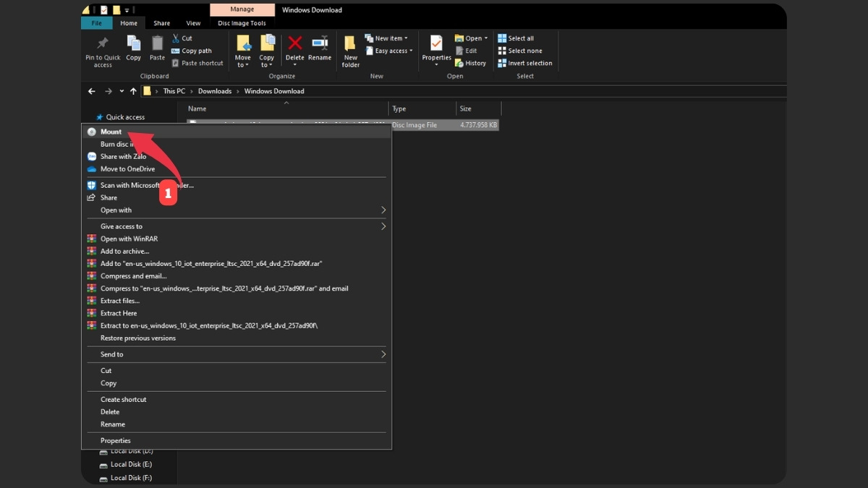Image resolution: width=868 pixels, height=488 pixels.
Task: Switch to the View ribbon tab
Action: pos(193,23)
